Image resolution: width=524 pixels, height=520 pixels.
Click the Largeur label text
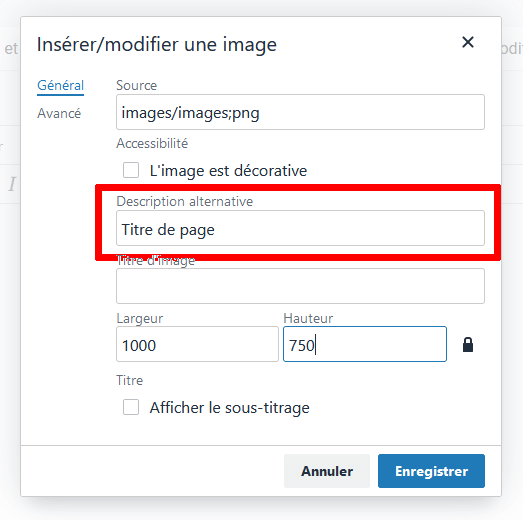[139, 318]
